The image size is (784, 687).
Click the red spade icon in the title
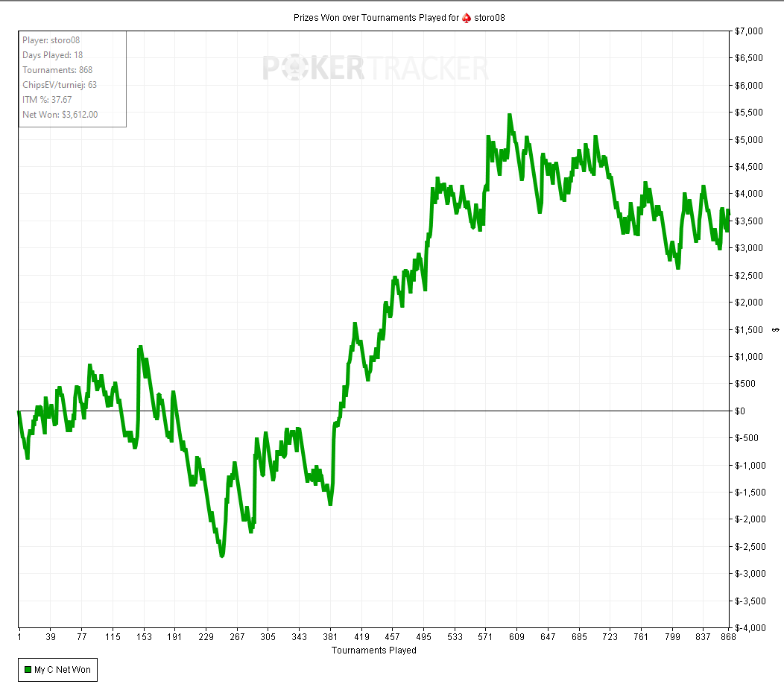[x=467, y=17]
